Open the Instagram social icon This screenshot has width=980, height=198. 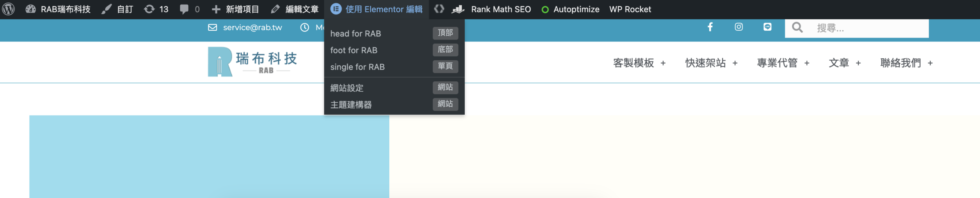click(x=739, y=27)
